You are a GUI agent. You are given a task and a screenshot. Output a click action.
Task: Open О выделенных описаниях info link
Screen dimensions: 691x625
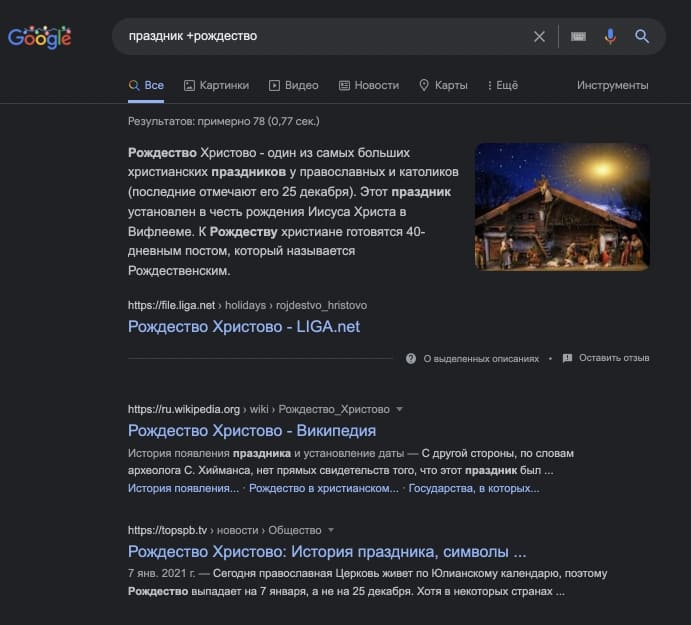tap(481, 358)
